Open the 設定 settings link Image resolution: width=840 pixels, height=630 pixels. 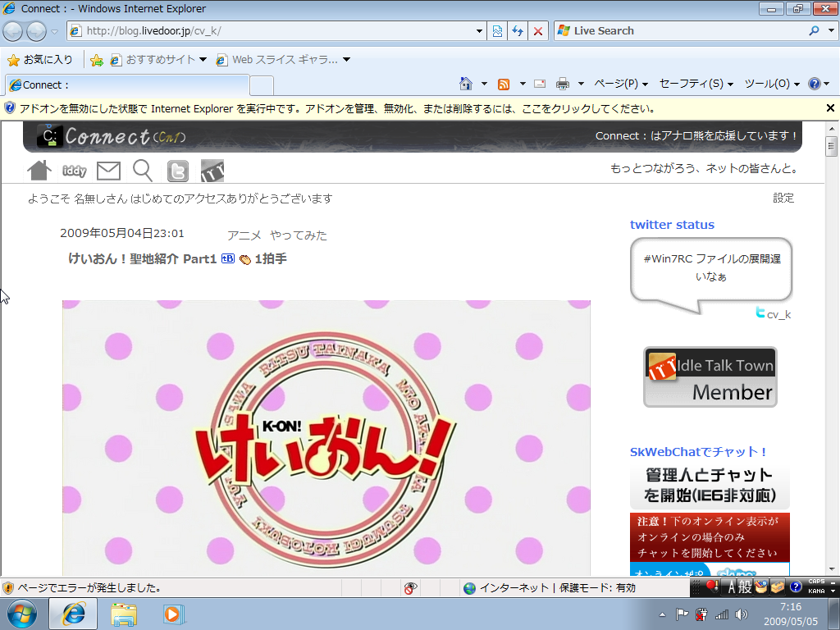(x=783, y=199)
